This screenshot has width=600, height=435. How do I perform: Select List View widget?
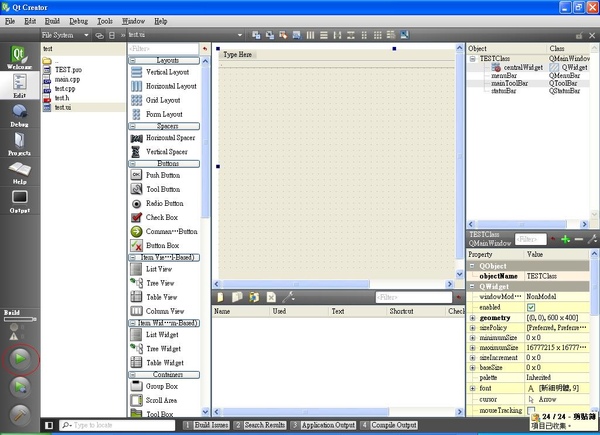(151, 269)
